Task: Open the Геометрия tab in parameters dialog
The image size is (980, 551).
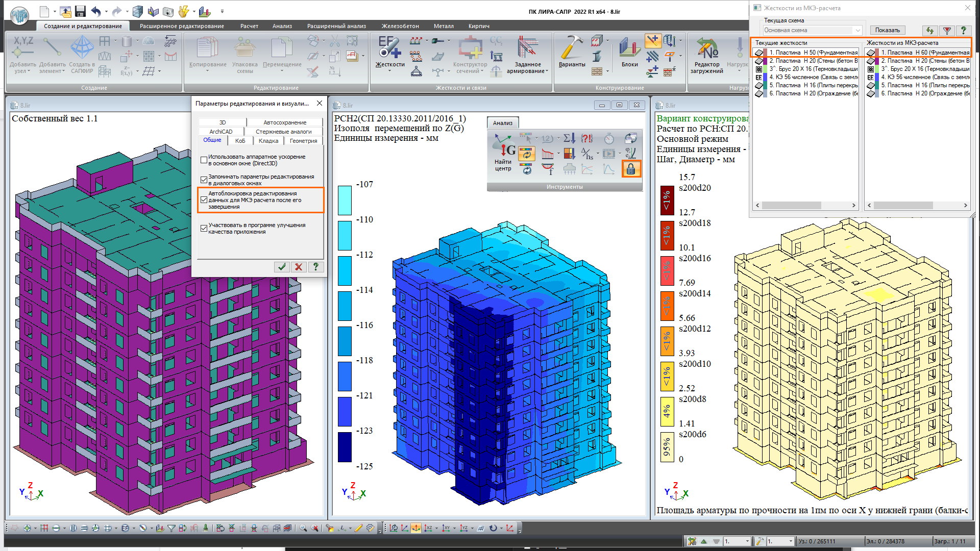Action: coord(303,141)
